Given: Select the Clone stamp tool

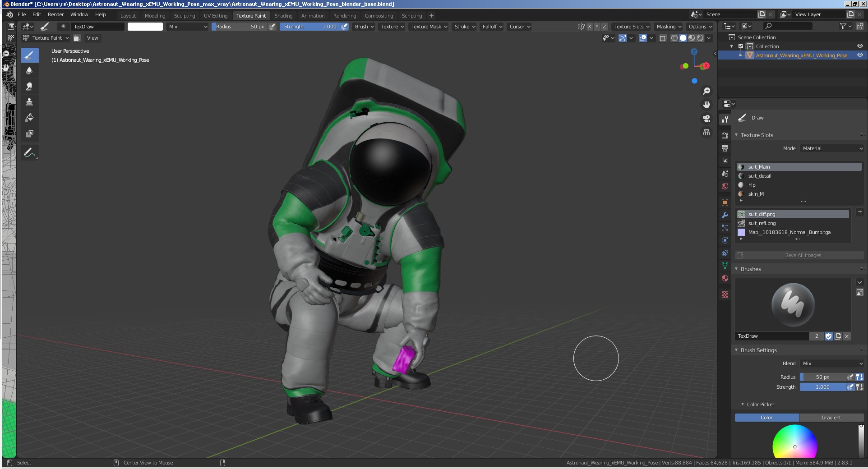Looking at the screenshot, I should [x=29, y=102].
